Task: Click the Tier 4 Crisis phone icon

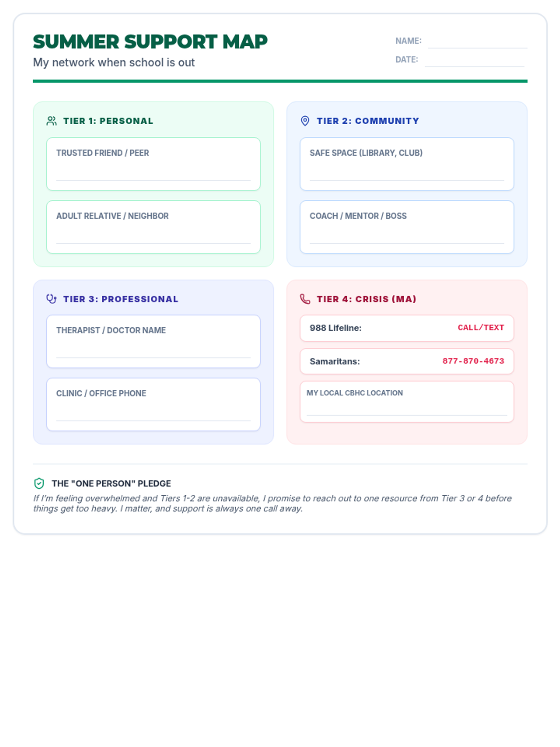Action: (x=305, y=299)
